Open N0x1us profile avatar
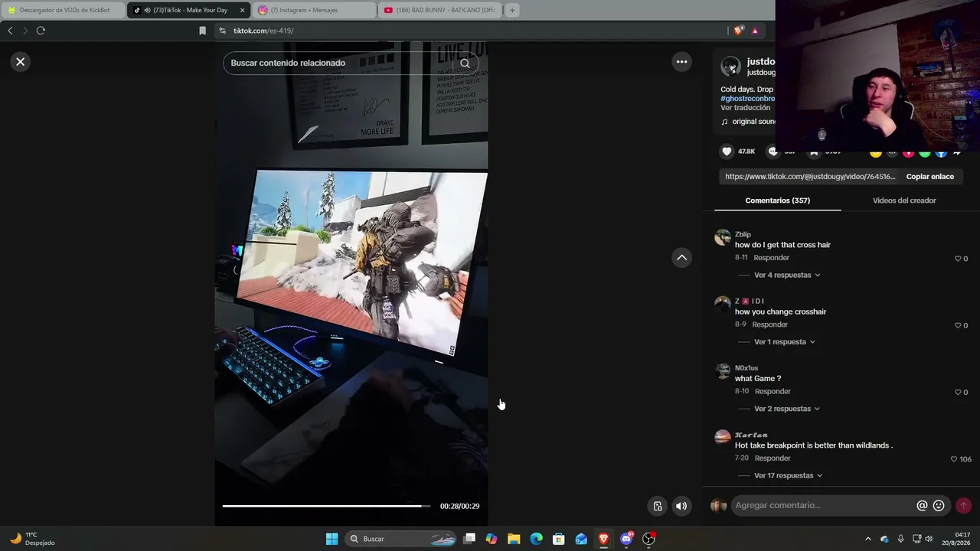 tap(723, 371)
